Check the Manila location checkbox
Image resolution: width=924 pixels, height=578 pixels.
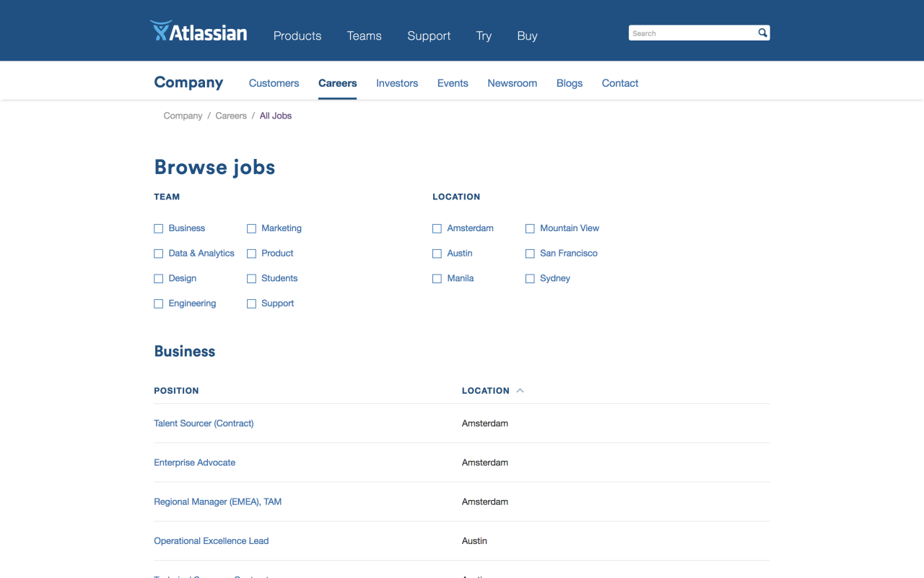[437, 279]
